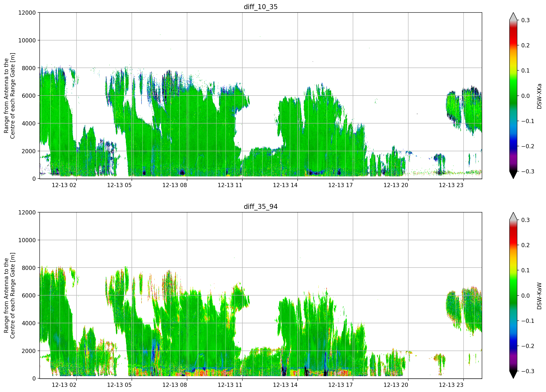The height and width of the screenshot is (392, 546).
Task: Click the 0.2 tick on DSW-XKa colorbar
Action: click(526, 46)
